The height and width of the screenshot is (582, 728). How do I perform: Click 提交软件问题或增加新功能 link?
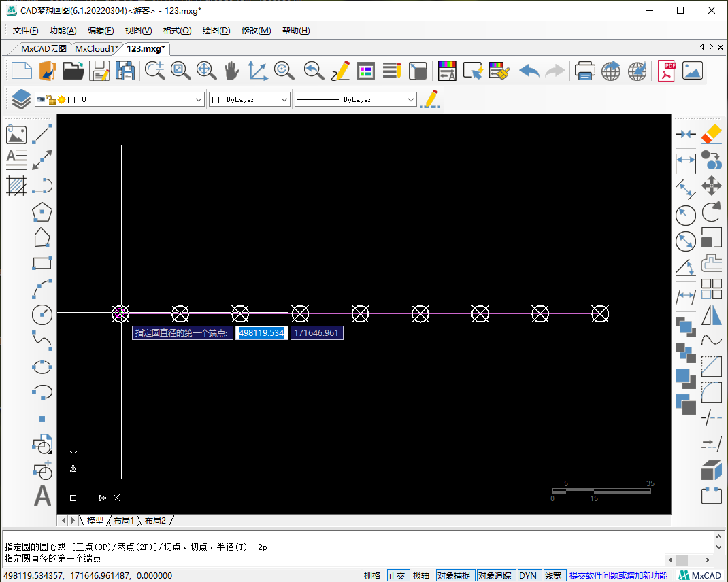click(618, 575)
